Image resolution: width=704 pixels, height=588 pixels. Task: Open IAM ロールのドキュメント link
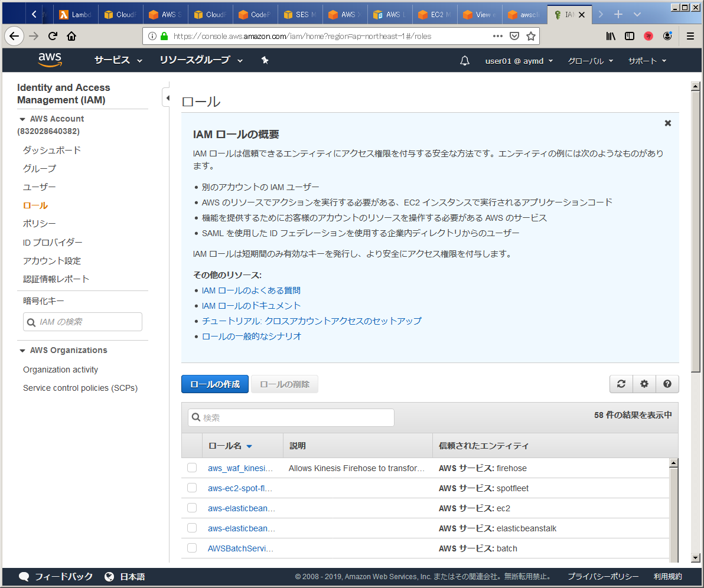pos(251,306)
